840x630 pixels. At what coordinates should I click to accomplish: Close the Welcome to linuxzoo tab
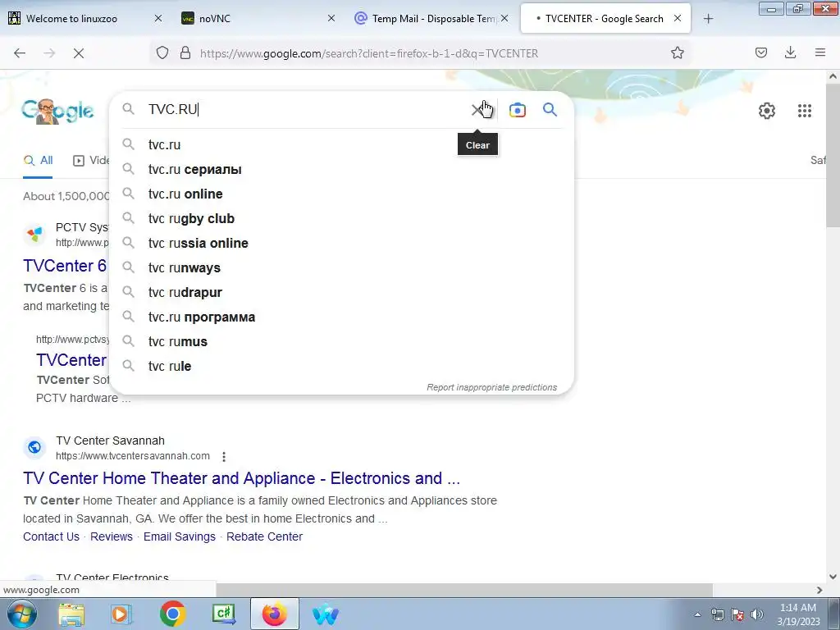(158, 18)
